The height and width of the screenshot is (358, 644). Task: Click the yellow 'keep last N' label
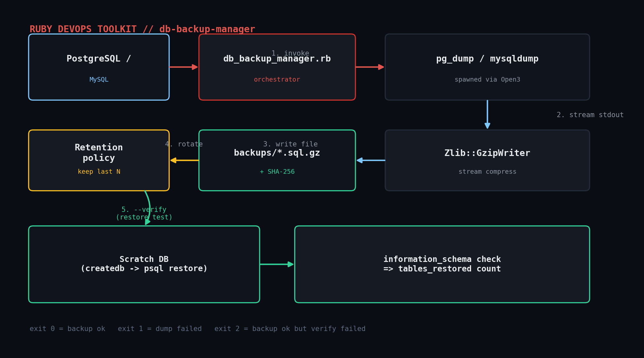click(x=99, y=172)
